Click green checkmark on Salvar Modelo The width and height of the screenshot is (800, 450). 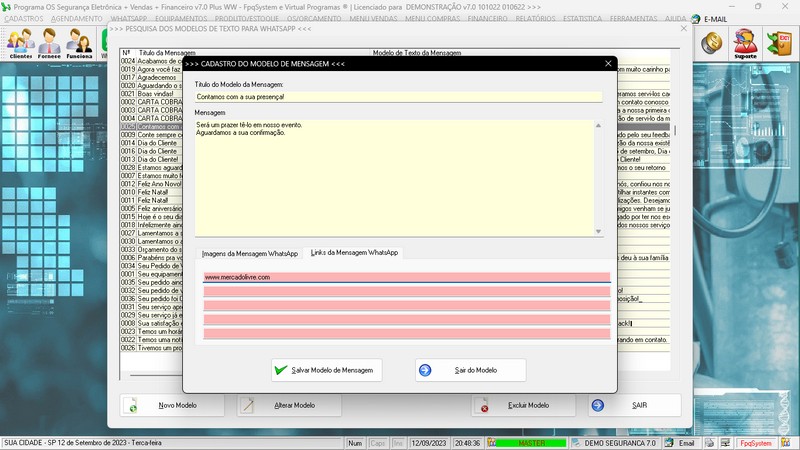pyautogui.click(x=281, y=370)
